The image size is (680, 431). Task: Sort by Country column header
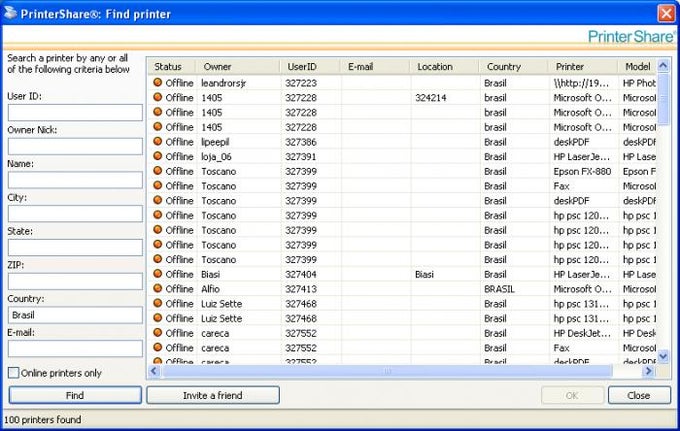[x=514, y=66]
